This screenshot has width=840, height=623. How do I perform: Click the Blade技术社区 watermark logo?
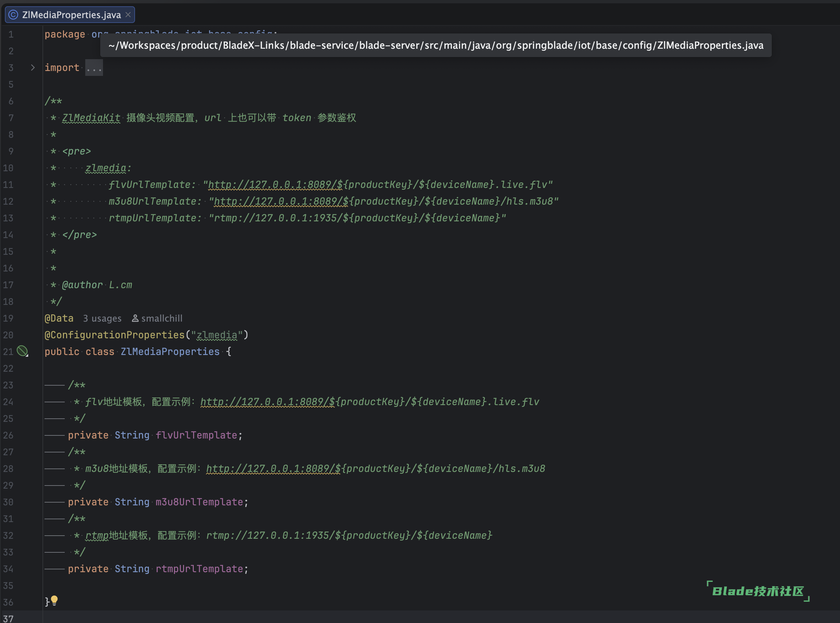[x=758, y=591]
